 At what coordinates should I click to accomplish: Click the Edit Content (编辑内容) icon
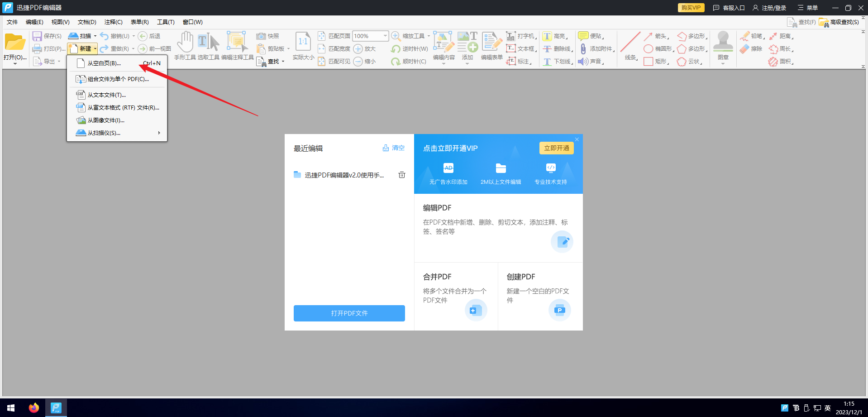click(x=444, y=42)
